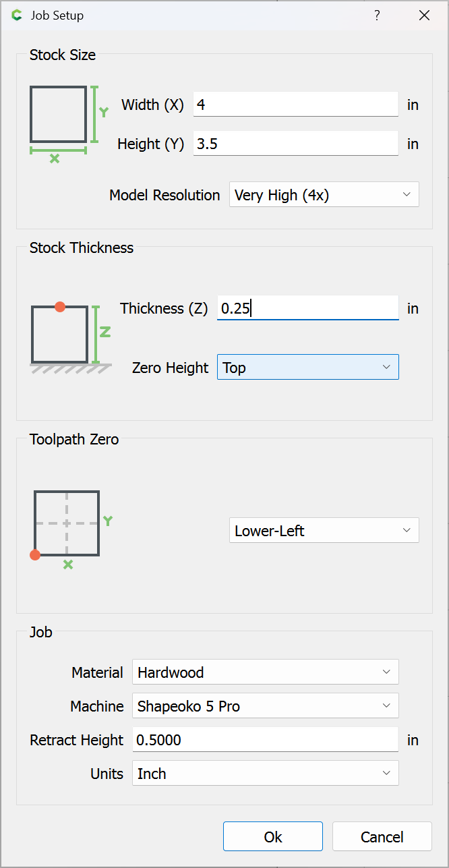Click the orange zero point dot on thickness diagram
Viewport: 449px width, 868px height.
coord(60,307)
